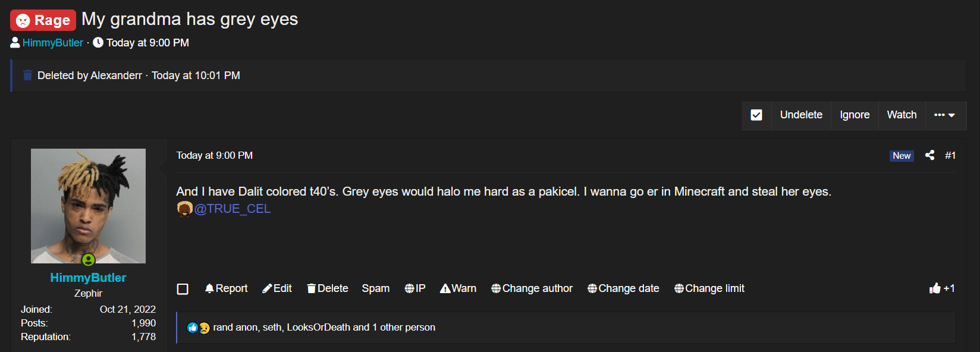This screenshot has height=352, width=980.
Task: Toggle the checked thread selection checkbox
Action: click(x=756, y=115)
